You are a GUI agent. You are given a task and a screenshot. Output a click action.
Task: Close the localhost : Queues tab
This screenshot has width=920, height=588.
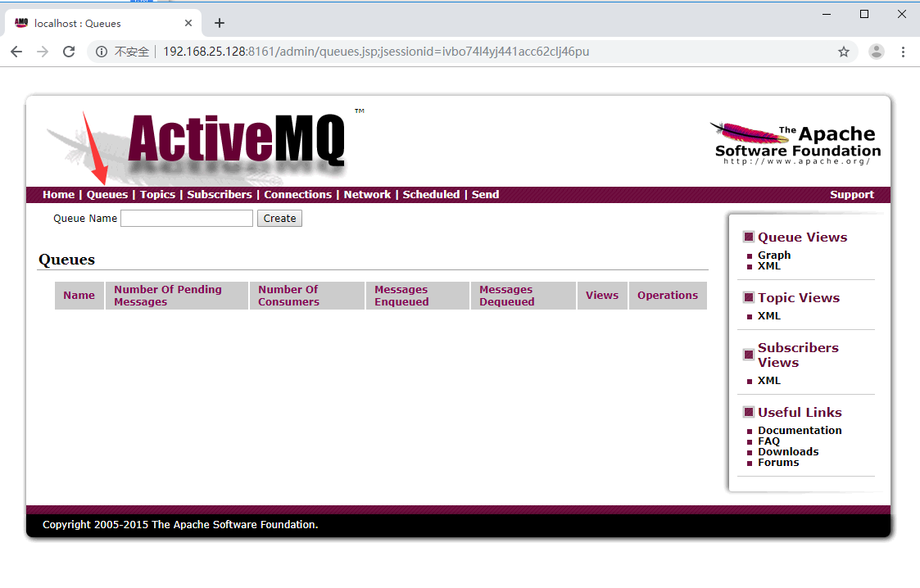188,23
